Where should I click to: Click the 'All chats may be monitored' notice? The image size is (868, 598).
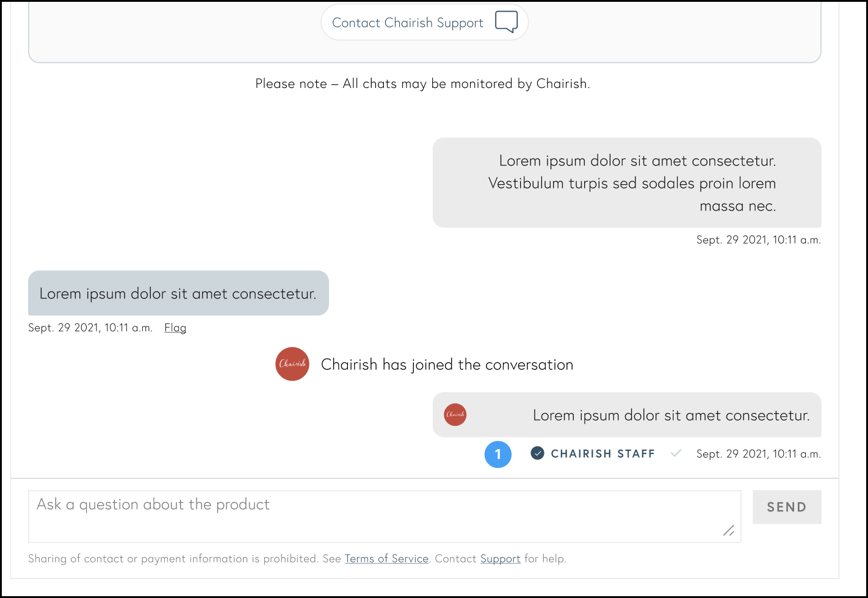point(422,84)
